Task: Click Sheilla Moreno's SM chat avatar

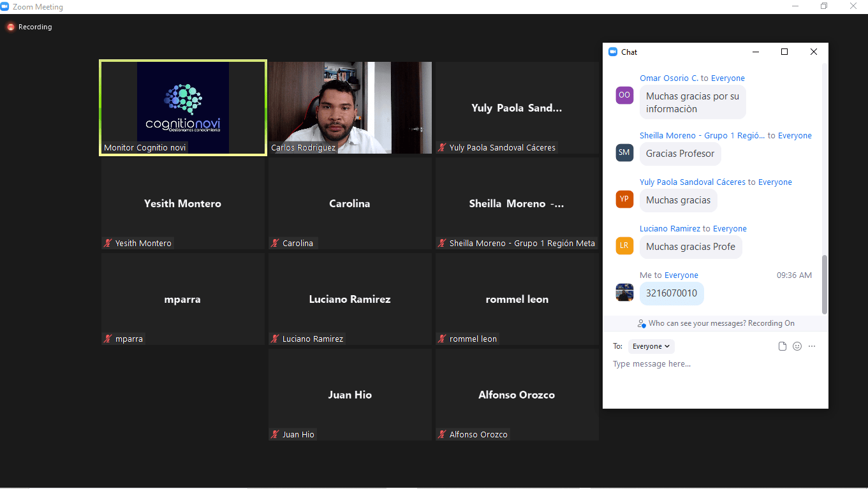Action: [624, 152]
